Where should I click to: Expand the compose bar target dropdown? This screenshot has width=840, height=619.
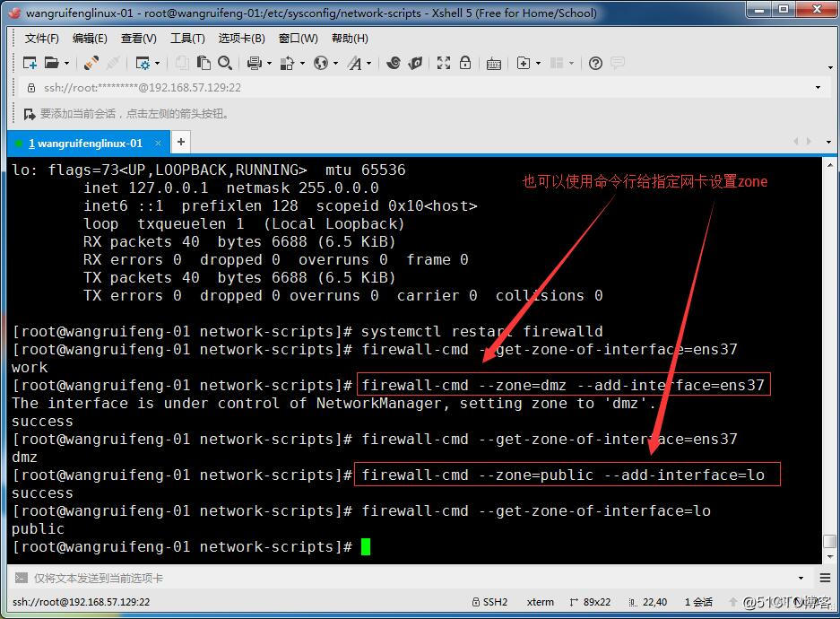801,579
